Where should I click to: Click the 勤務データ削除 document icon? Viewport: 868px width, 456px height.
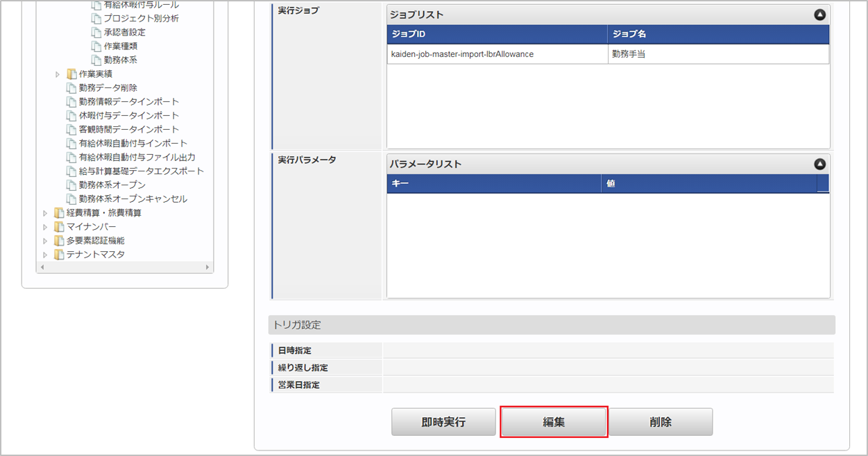[x=71, y=88]
